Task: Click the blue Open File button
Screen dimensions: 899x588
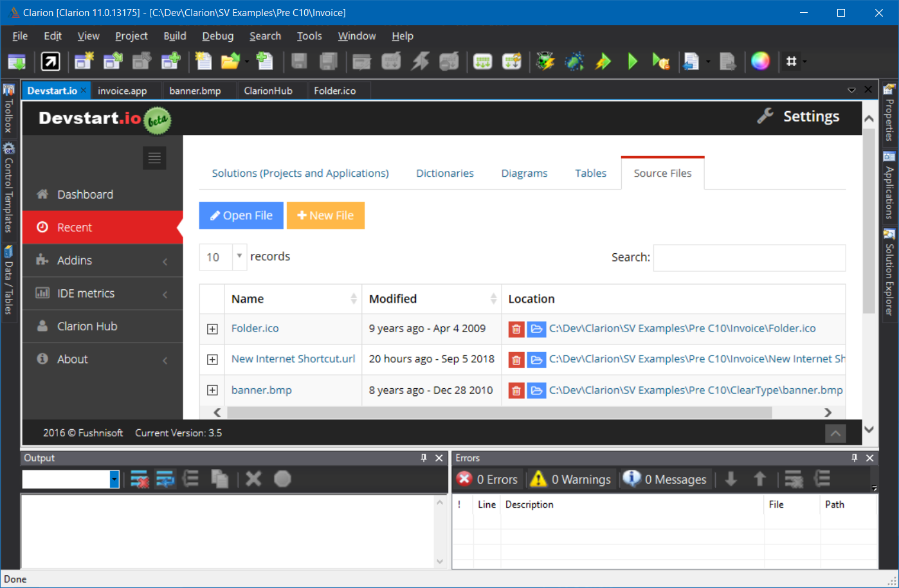Action: tap(241, 216)
